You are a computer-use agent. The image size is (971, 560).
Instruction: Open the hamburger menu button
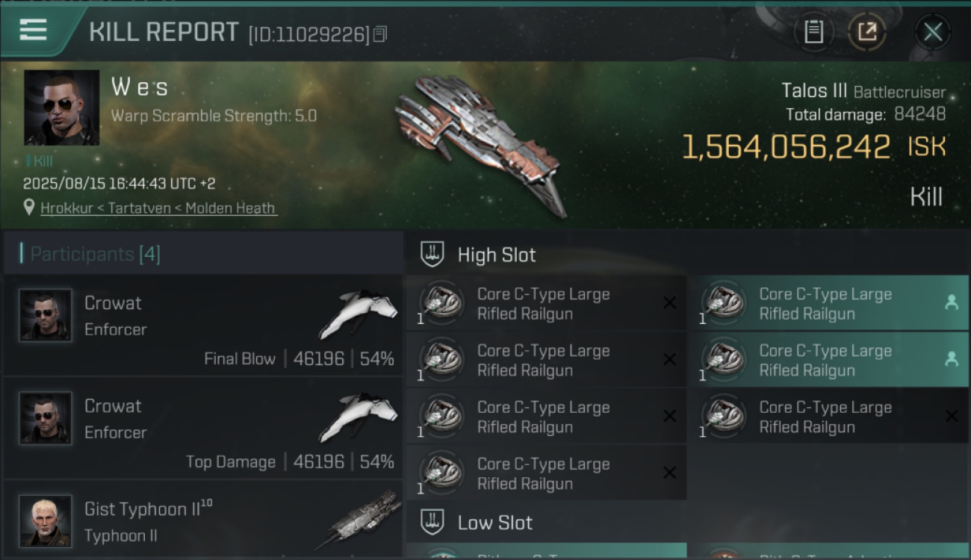[x=33, y=30]
